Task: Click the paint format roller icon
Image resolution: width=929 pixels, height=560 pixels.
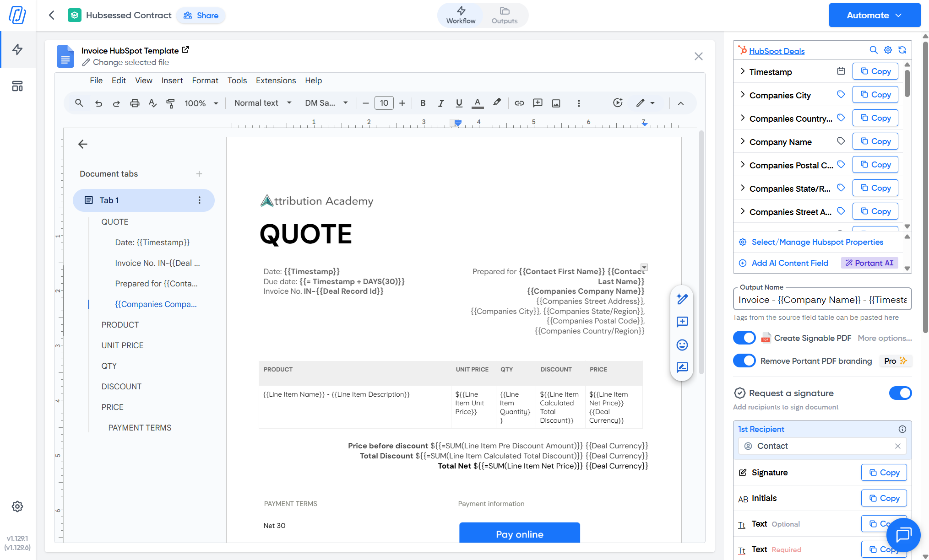Action: [x=170, y=103]
